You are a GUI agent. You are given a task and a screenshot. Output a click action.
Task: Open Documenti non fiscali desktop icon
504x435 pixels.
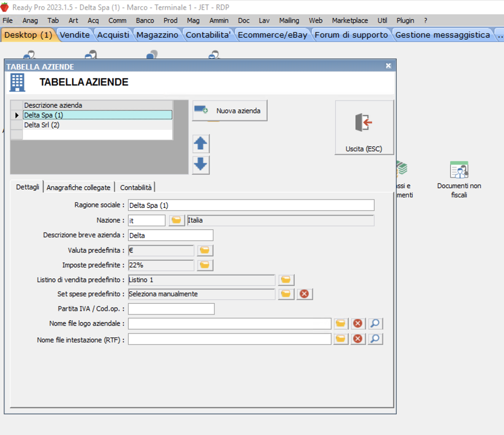459,180
